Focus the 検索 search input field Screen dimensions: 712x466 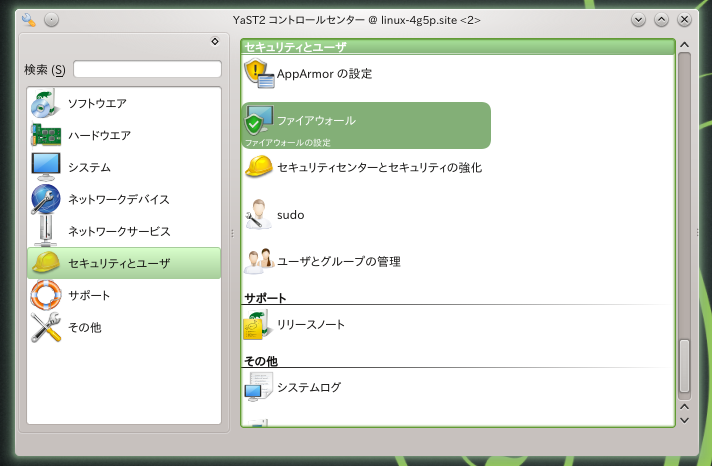148,69
